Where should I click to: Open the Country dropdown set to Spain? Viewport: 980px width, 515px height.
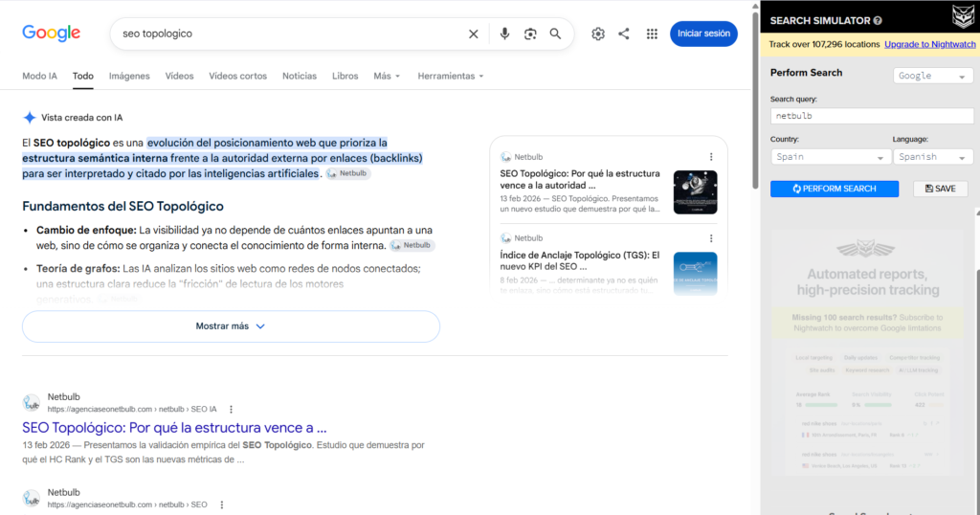click(830, 157)
